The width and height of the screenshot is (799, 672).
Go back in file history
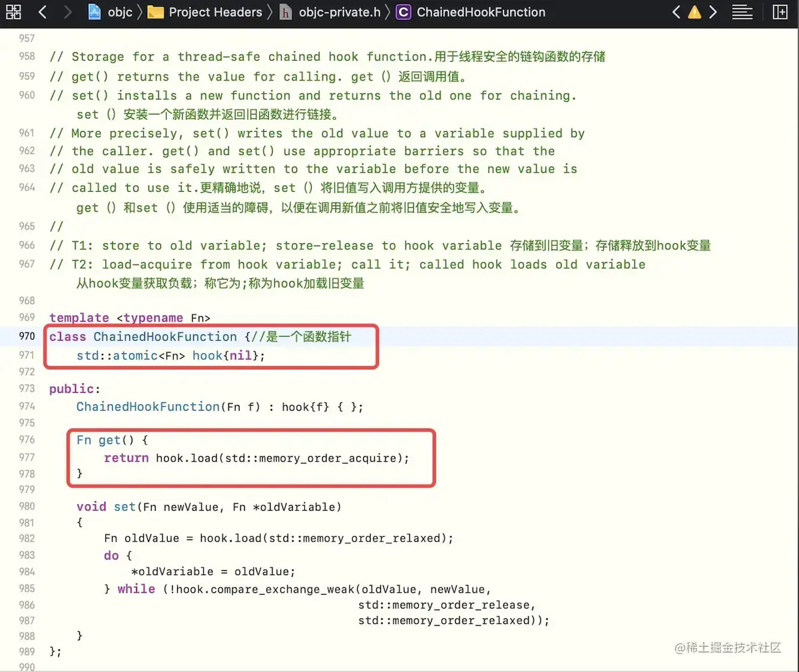43,12
